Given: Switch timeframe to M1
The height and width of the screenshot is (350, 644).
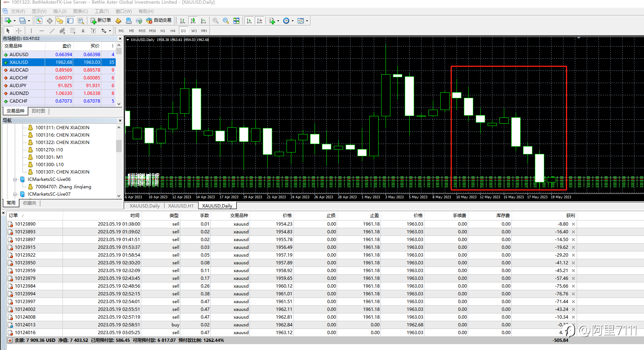Looking at the screenshot, I should (x=121, y=31).
